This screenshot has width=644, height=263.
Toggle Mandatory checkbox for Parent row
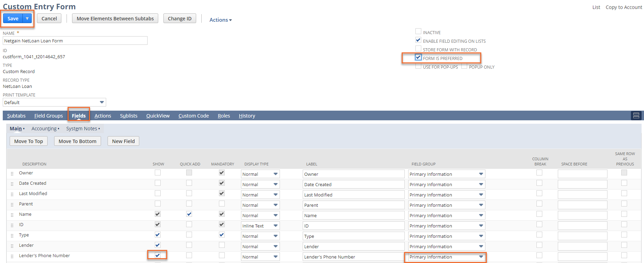[222, 204]
